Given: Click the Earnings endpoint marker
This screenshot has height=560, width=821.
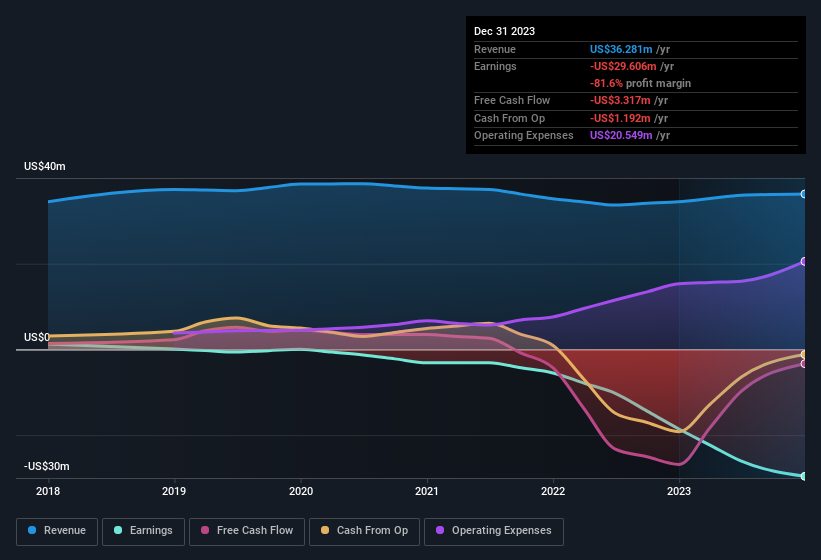Looking at the screenshot, I should (804, 476).
